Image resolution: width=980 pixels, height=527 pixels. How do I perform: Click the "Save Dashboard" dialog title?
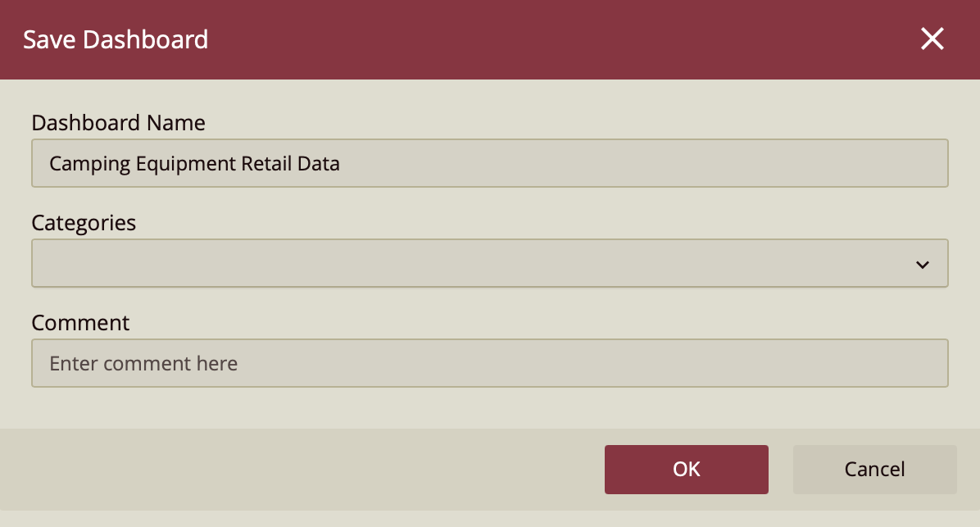pyautogui.click(x=116, y=39)
